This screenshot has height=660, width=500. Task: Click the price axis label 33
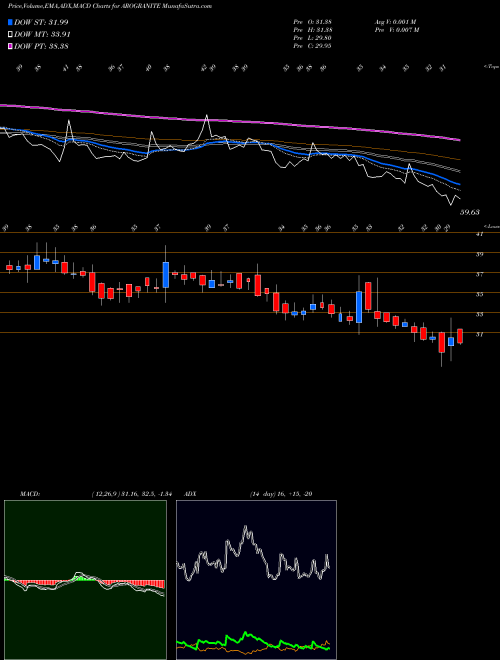(x=479, y=314)
